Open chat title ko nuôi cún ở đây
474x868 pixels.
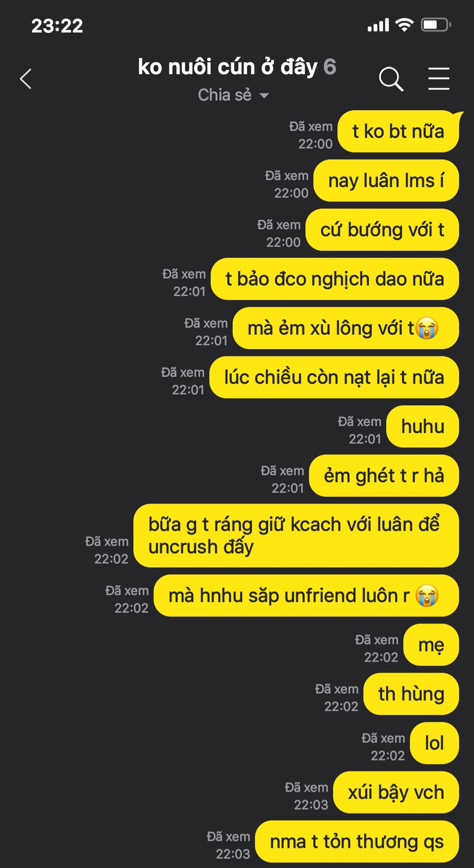228,67
